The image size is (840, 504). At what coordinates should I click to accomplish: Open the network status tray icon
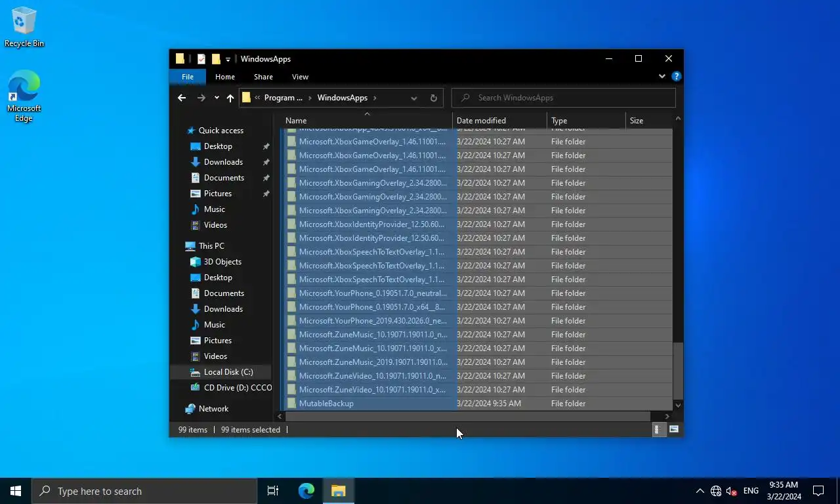716,491
